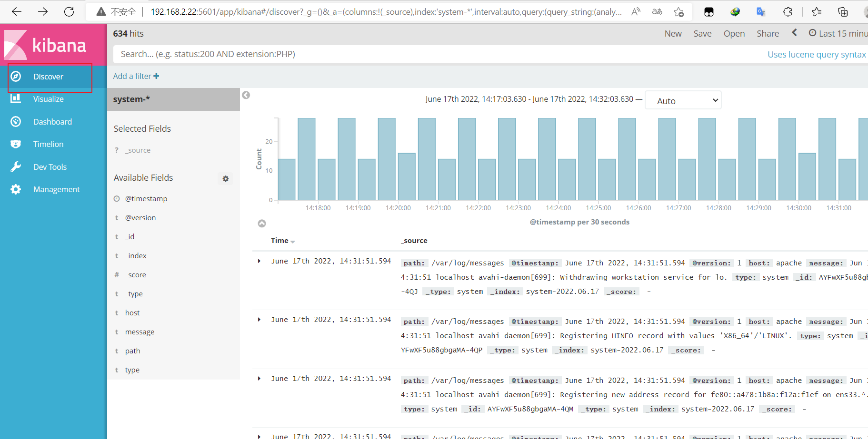This screenshot has height=439, width=868.
Task: Click the _source column header
Action: point(414,241)
